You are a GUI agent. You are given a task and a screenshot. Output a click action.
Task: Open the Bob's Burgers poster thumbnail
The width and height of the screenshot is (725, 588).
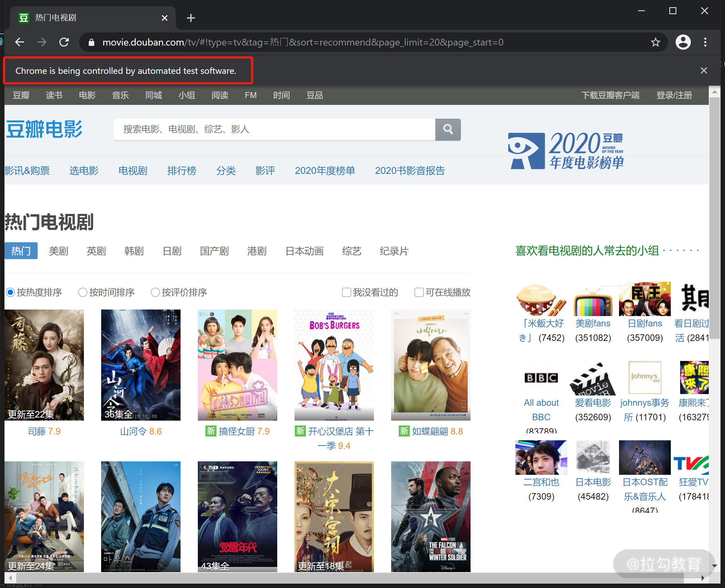pyautogui.click(x=334, y=365)
